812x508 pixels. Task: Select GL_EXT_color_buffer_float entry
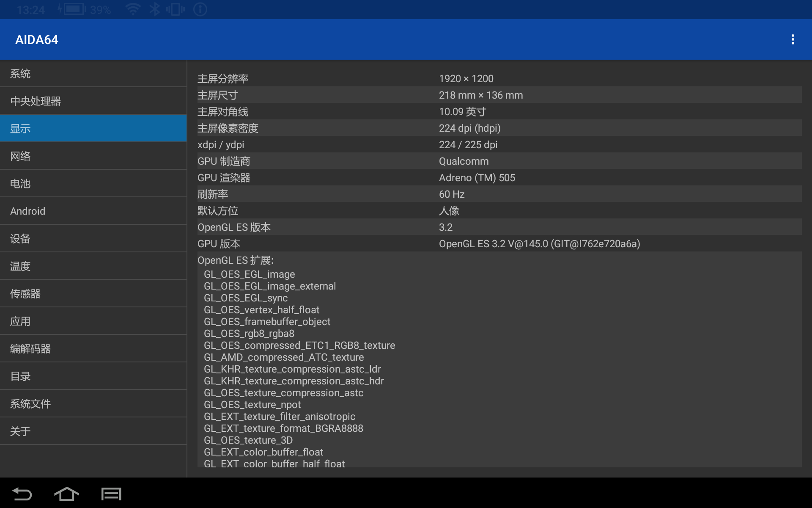pos(263,452)
